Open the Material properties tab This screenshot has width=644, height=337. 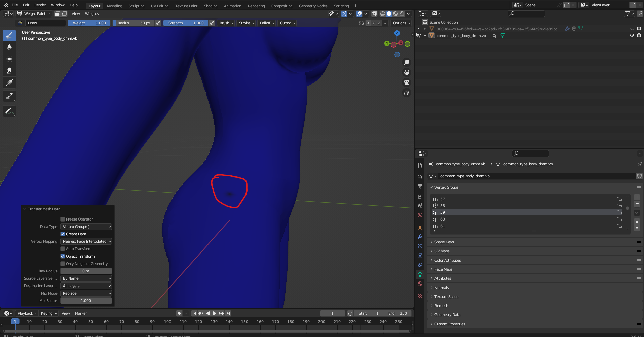coord(420,284)
